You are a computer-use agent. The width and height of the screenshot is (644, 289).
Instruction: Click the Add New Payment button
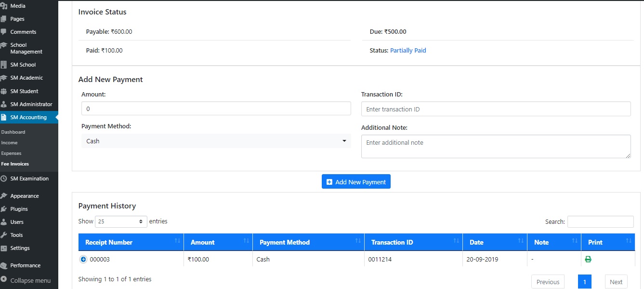coord(356,181)
